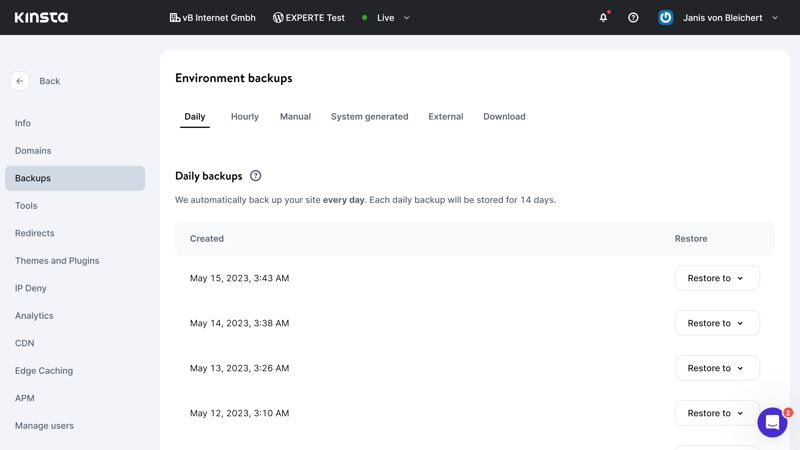Open Themes and Plugins page
The height and width of the screenshot is (450, 800).
coord(57,261)
